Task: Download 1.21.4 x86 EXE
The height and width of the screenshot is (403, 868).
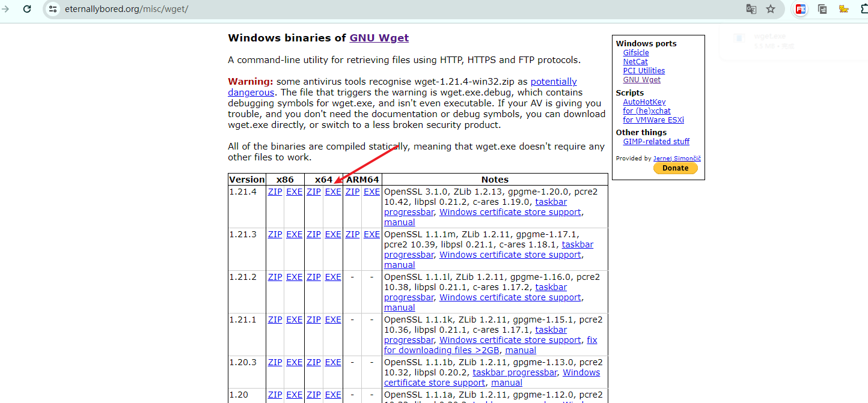Action: point(295,192)
